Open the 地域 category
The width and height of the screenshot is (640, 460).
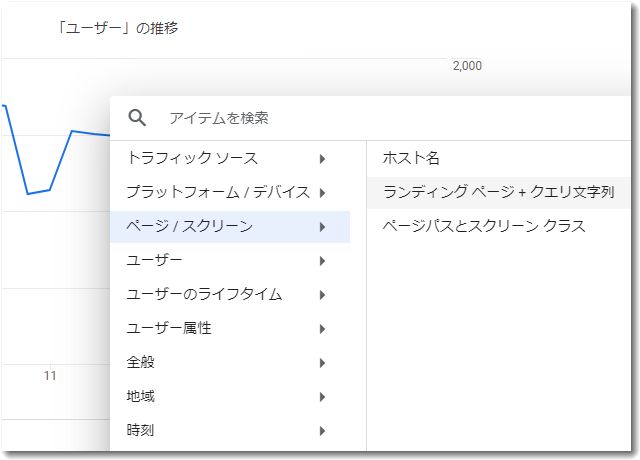[x=230, y=396]
